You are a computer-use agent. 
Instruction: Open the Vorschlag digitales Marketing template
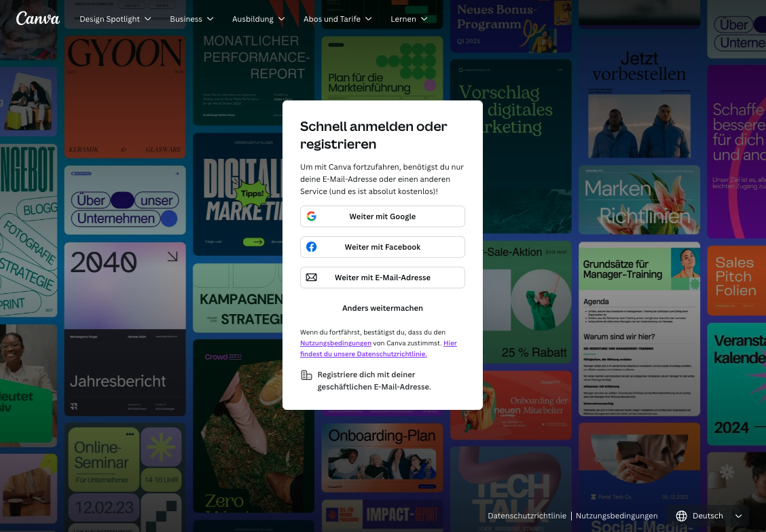click(511, 147)
